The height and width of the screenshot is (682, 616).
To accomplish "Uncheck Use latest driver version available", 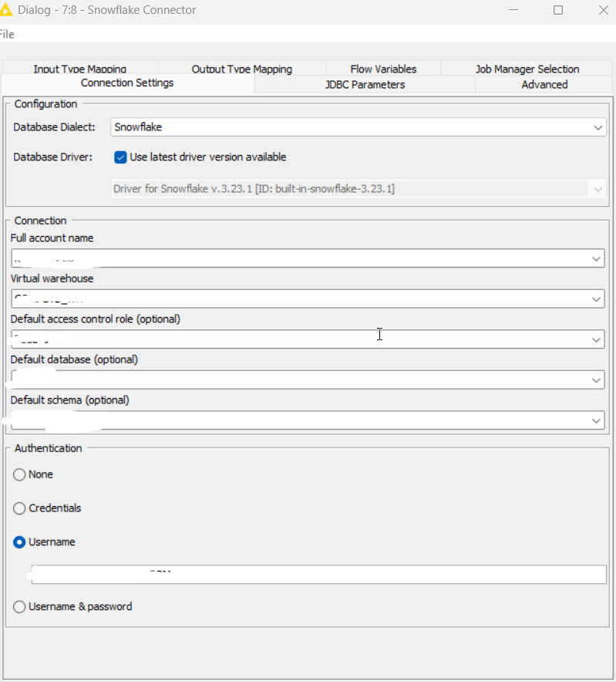I will (x=120, y=157).
